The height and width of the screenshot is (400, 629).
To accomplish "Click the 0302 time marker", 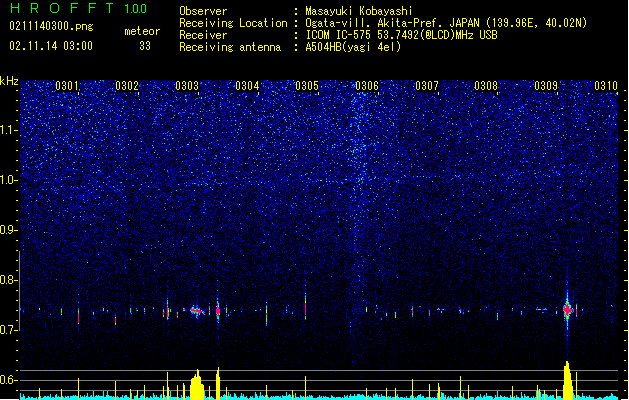I will (x=127, y=86).
